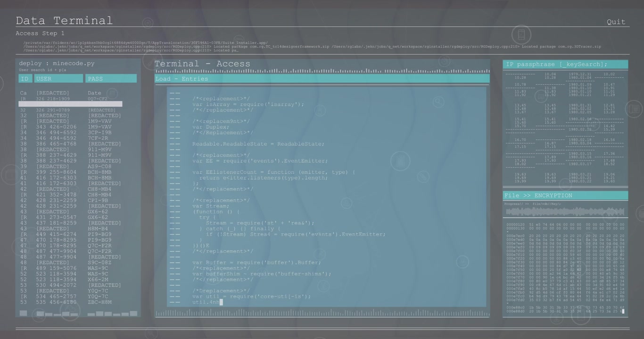Select the highlighted white row in user list
The height and width of the screenshot is (339, 644).
[x=70, y=104]
